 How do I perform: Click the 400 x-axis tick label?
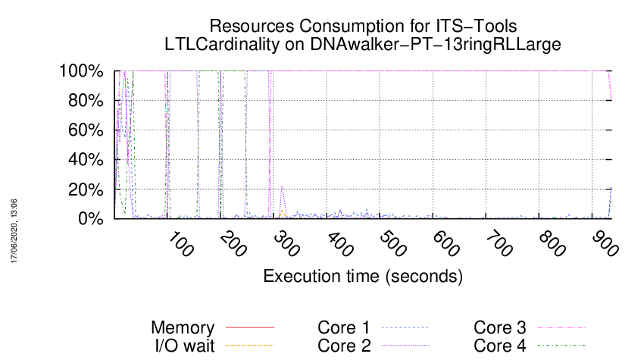click(x=340, y=245)
